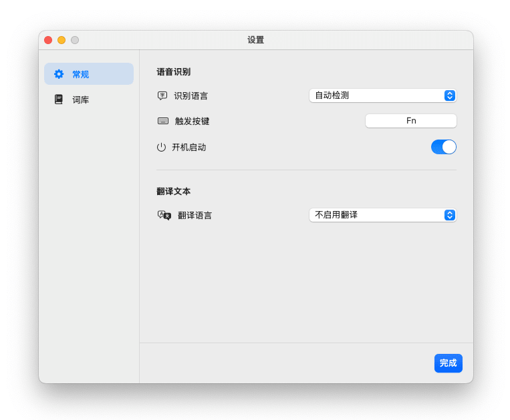Click the speech bubble icon for 识别语言
This screenshot has height=420, width=510.
pos(162,95)
